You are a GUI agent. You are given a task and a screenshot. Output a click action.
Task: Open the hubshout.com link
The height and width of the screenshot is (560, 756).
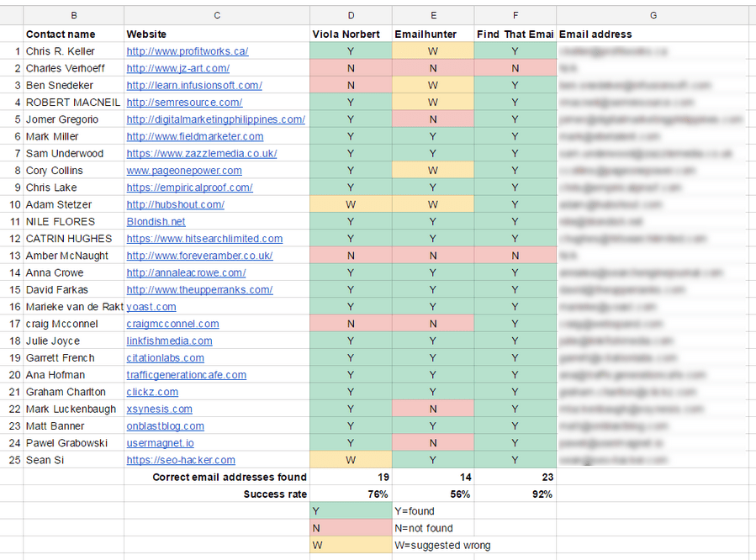[176, 204]
